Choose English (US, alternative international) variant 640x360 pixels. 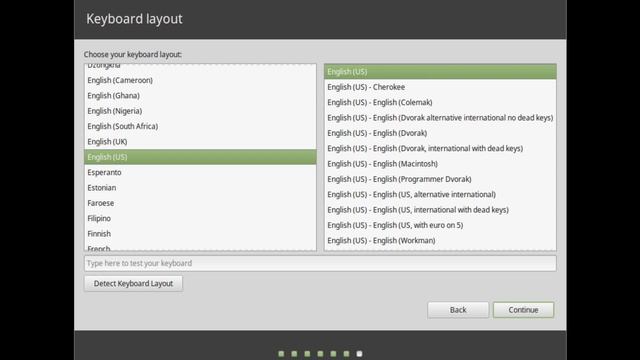440,194
